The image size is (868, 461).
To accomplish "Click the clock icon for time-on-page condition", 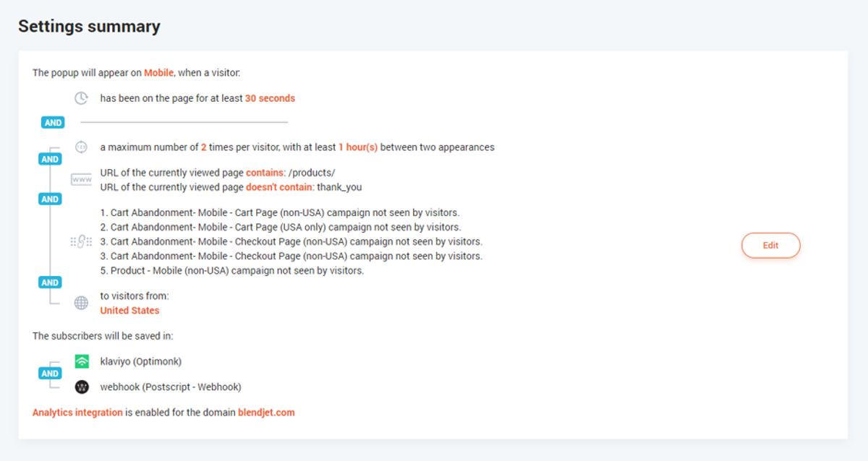I will click(80, 98).
